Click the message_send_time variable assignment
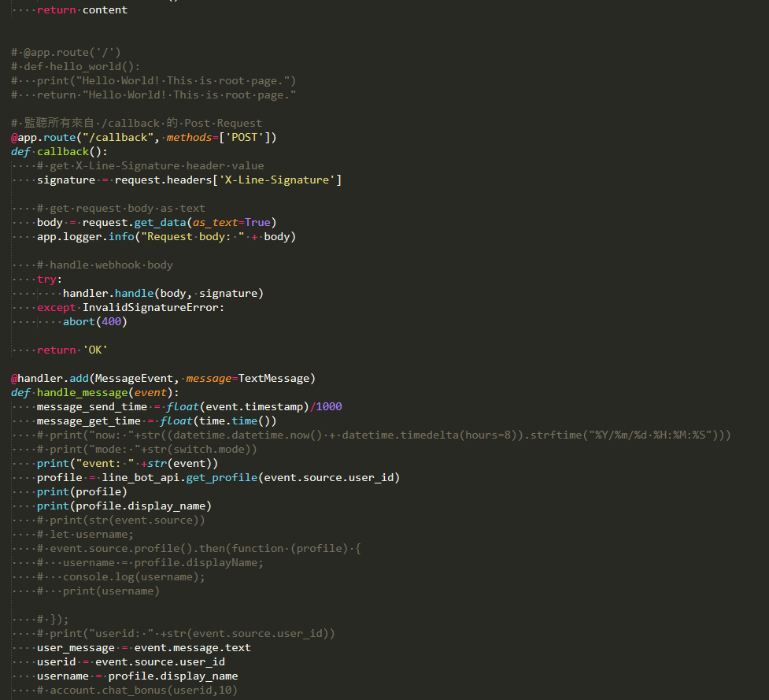The height and width of the screenshot is (700, 769). (x=91, y=407)
